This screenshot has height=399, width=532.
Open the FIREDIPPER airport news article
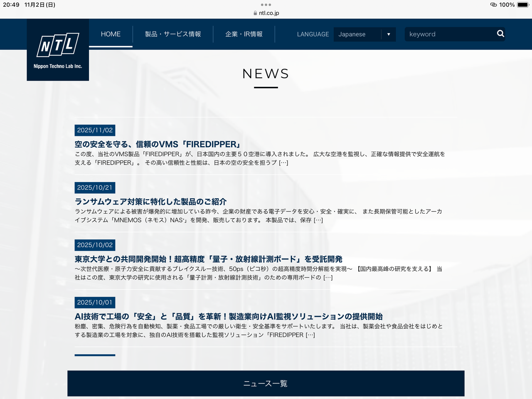(x=157, y=145)
